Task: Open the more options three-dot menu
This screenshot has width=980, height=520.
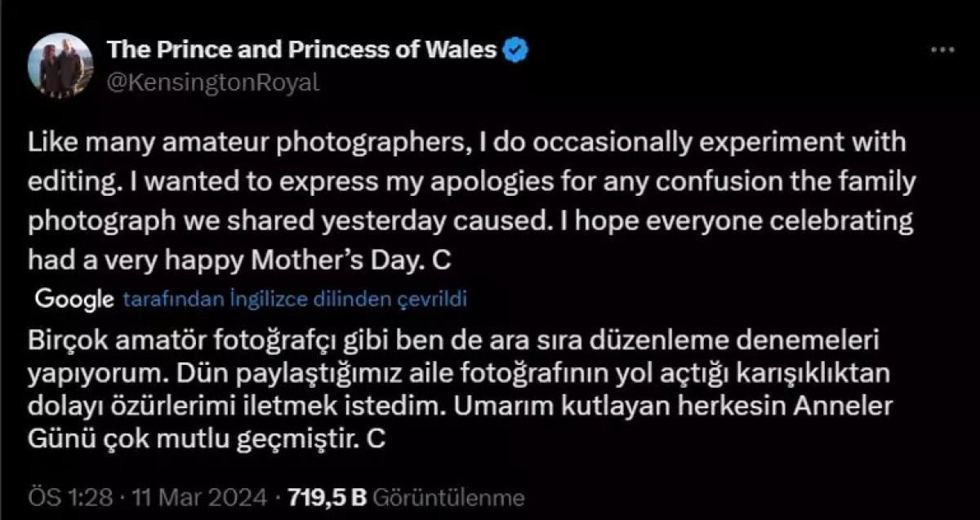Action: 942,51
